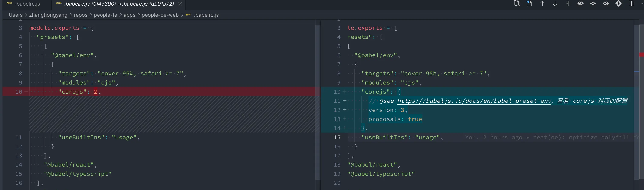The image size is (644, 190).
Task: Click "targets" line in the right pane
Action: (x=425, y=74)
